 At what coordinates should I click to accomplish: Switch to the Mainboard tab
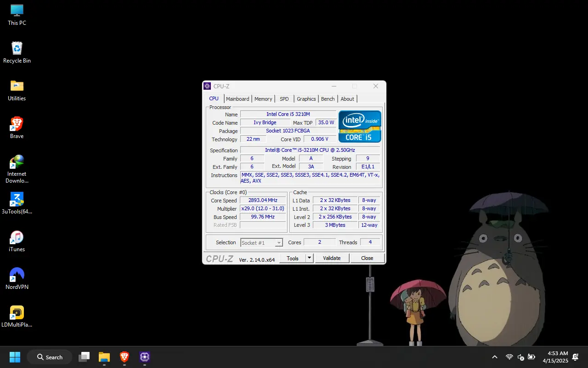coord(237,99)
